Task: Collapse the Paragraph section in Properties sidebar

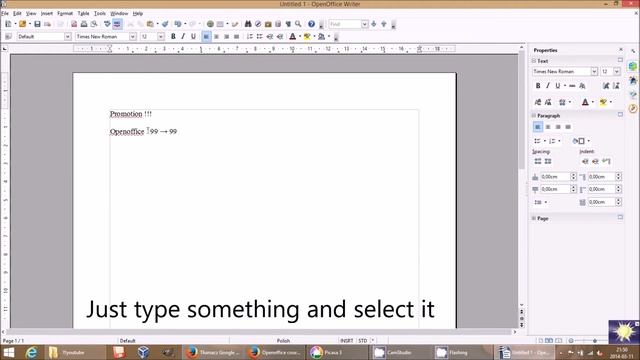Action: point(533,116)
